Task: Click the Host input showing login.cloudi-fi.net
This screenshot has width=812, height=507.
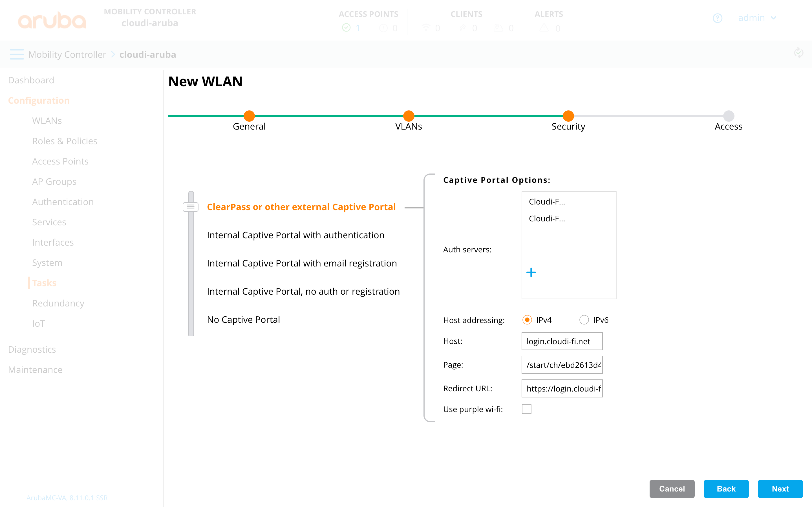Action: coord(562,341)
